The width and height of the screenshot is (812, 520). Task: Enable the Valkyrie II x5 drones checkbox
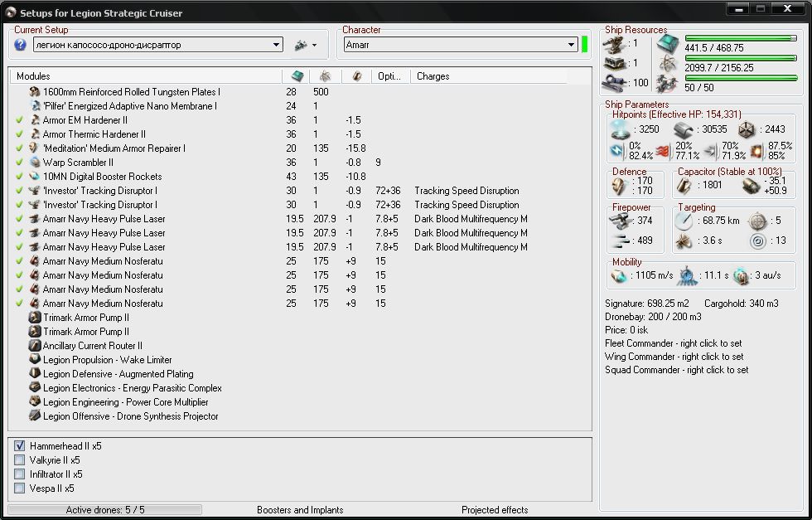[20, 459]
